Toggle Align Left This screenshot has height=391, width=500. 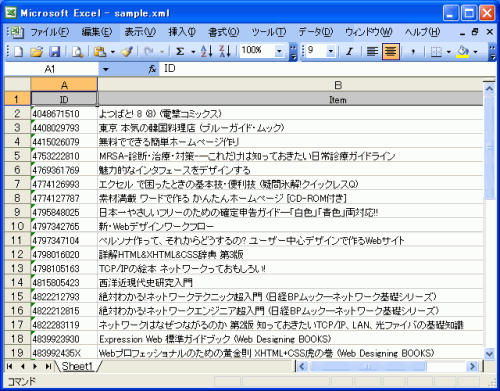372,51
